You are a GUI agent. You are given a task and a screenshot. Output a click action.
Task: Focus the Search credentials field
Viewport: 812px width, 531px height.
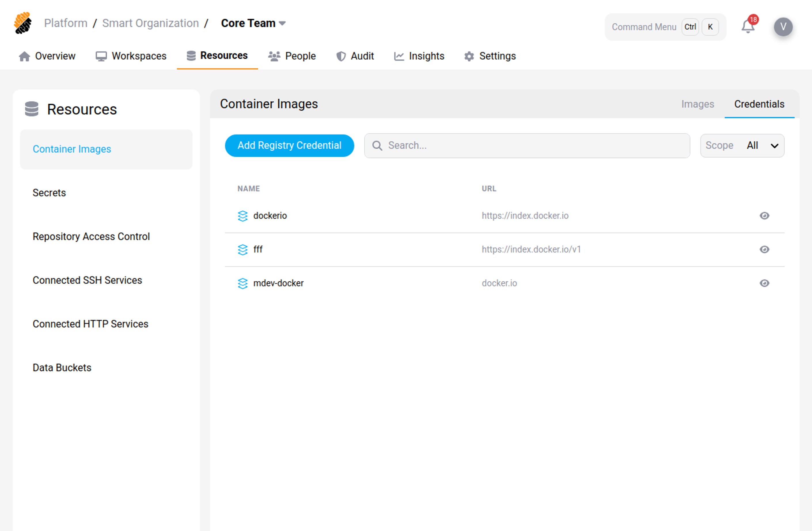[x=527, y=146]
